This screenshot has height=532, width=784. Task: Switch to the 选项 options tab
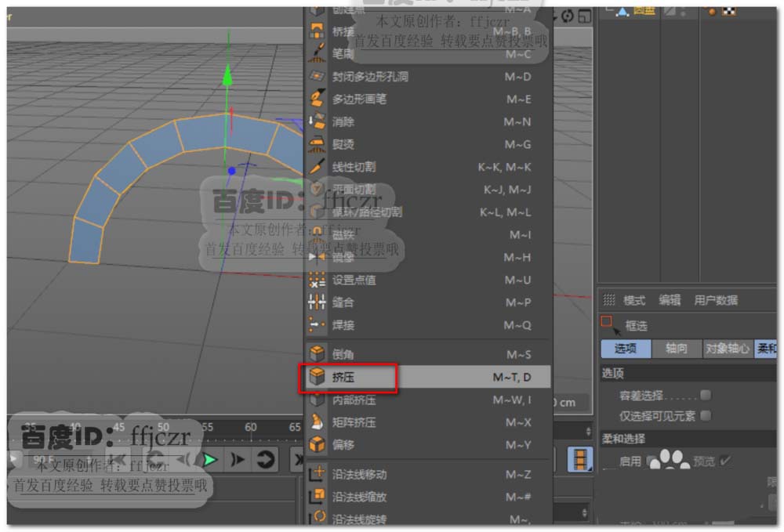[x=626, y=348]
